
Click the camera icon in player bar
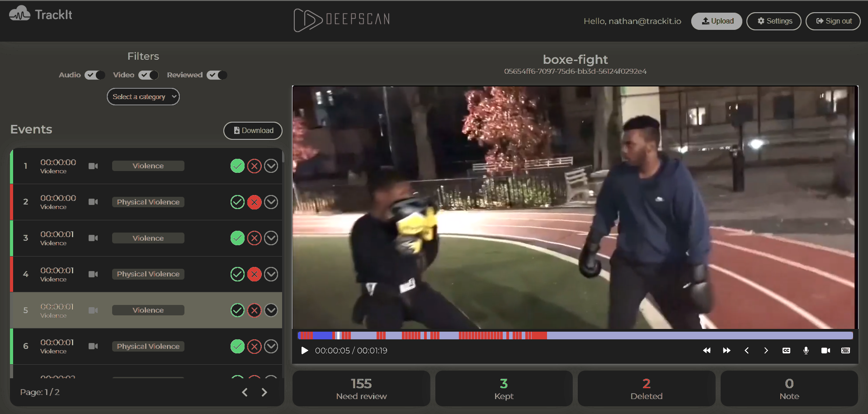tap(826, 351)
